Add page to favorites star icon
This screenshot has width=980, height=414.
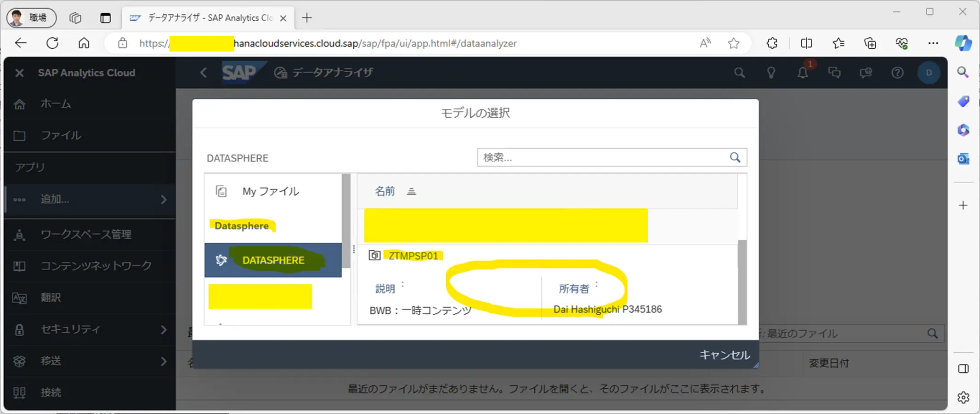coord(734,43)
